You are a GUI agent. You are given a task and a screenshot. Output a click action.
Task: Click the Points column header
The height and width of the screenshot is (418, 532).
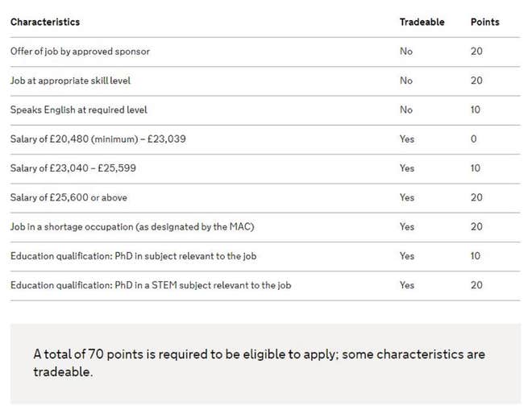click(484, 22)
